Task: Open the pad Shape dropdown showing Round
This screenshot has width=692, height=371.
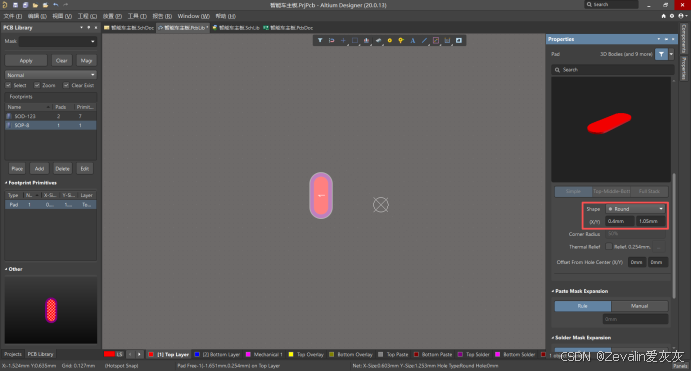Action: pos(636,209)
